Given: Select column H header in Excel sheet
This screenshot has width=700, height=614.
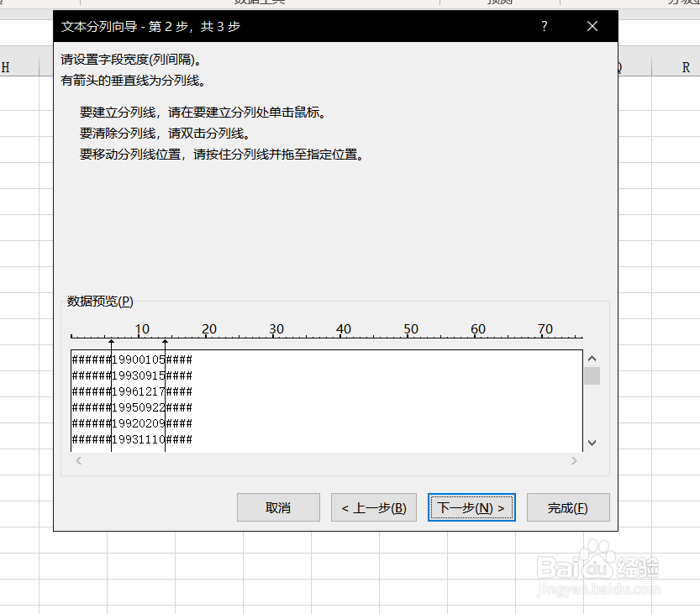Looking at the screenshot, I should [19, 67].
